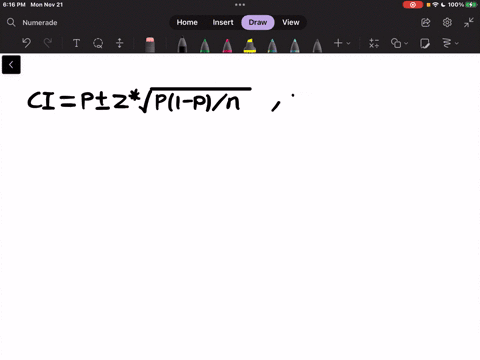Open the search magnifier icon
The width and height of the screenshot is (480, 360).
click(x=11, y=22)
